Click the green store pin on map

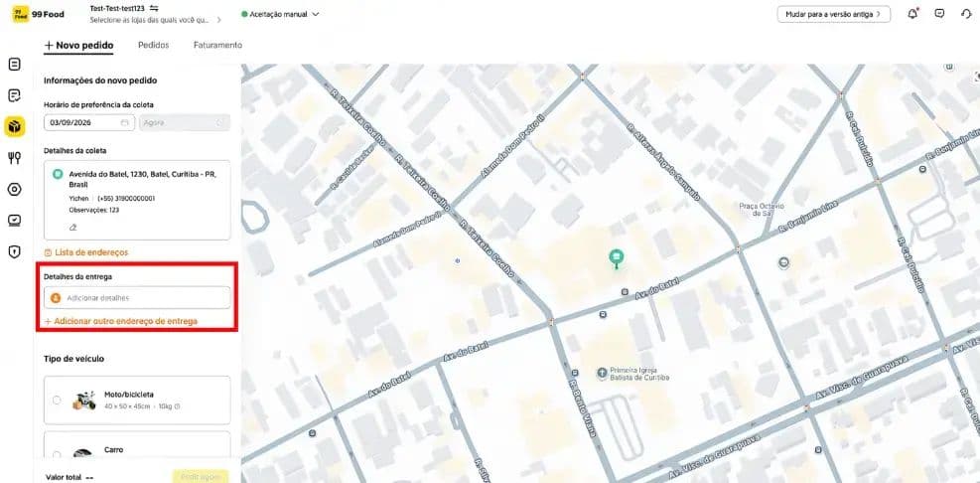(617, 258)
